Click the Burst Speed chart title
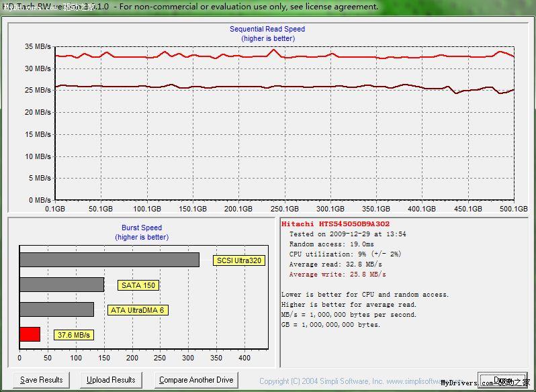Screen dimensions: 536x392 pyautogui.click(x=142, y=228)
